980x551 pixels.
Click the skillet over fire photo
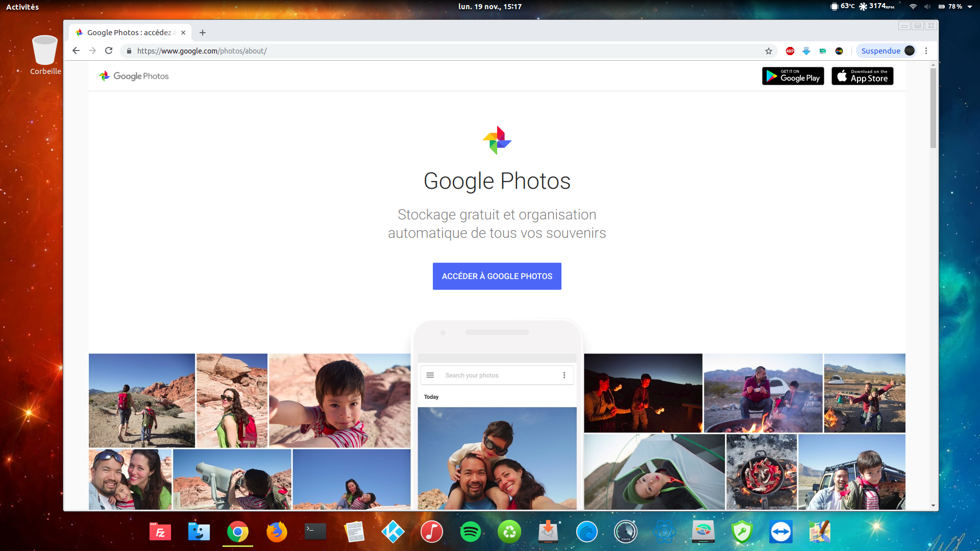point(762,472)
